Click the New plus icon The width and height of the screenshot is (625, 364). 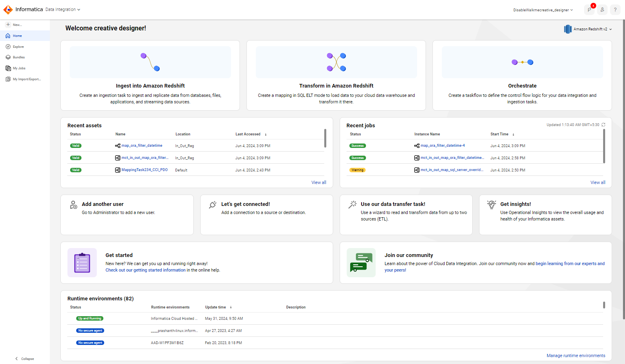click(x=8, y=25)
